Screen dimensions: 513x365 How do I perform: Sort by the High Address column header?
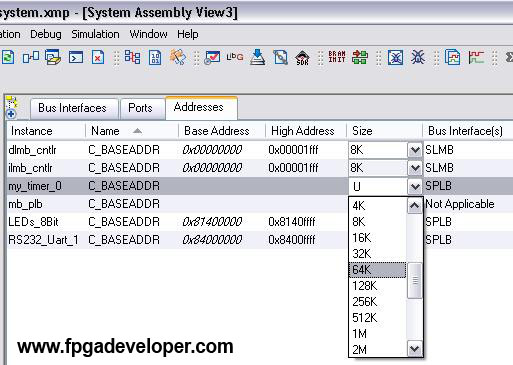coord(306,131)
